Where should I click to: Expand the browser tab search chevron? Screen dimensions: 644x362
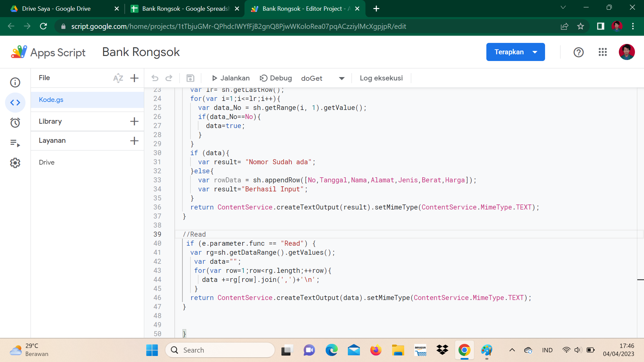coord(563,8)
